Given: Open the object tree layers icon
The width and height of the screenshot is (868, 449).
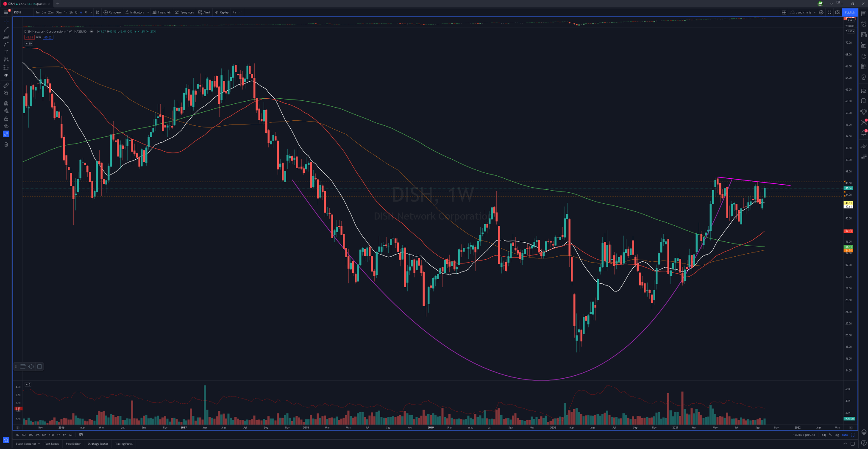Looking at the screenshot, I should click(863, 432).
